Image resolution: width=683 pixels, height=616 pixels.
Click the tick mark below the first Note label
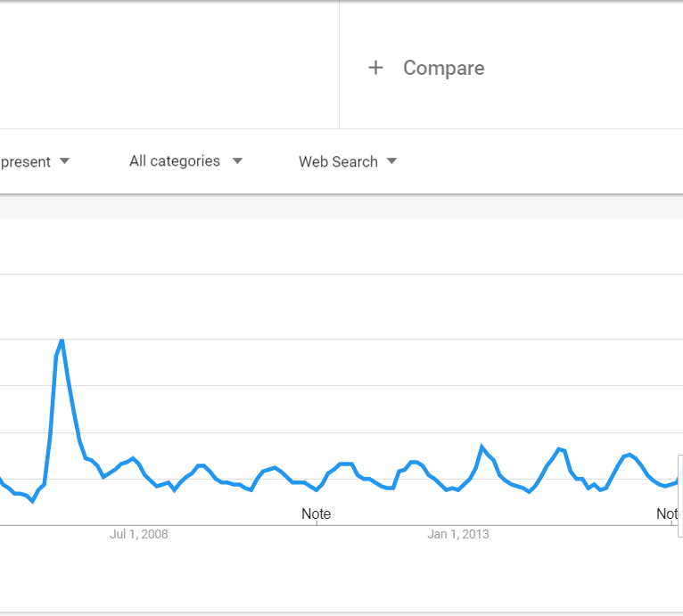point(316,523)
